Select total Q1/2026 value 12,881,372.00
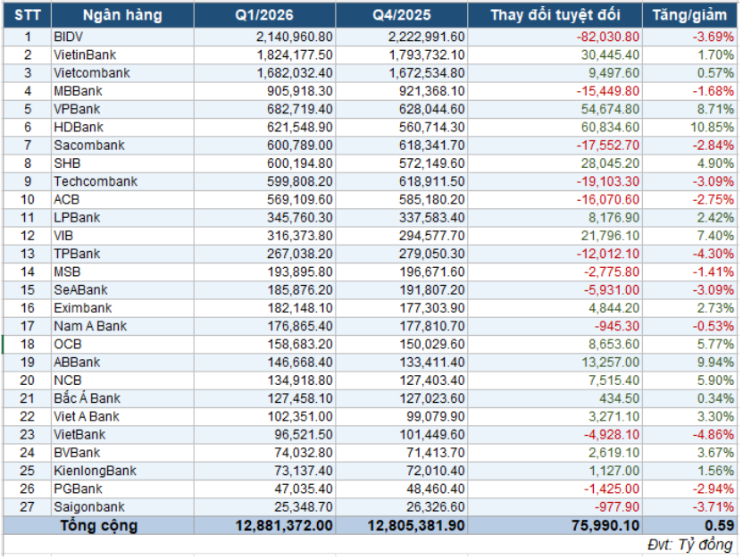743x560 pixels. click(264, 525)
